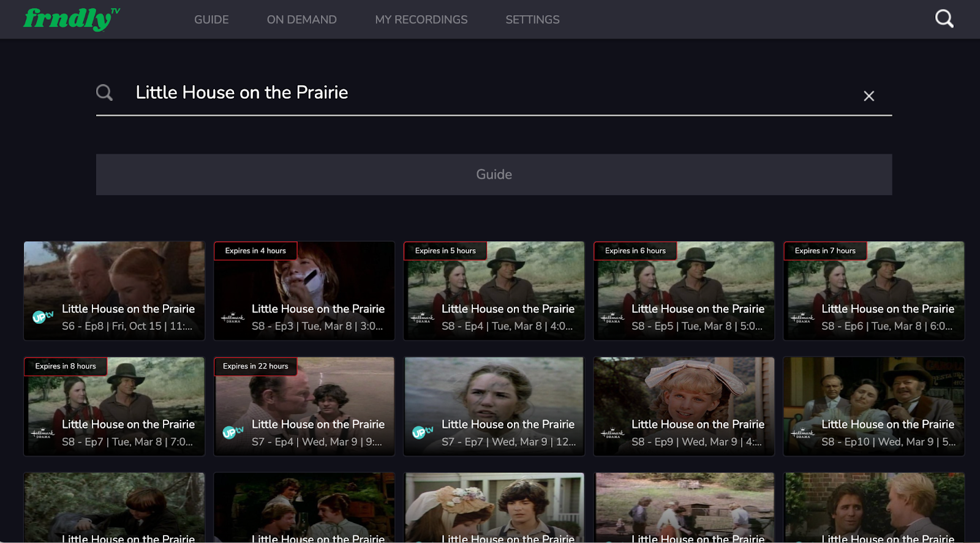Click the Hallmark Drama logo on the S8 - Ep3 card
The image size is (980, 543).
click(233, 318)
